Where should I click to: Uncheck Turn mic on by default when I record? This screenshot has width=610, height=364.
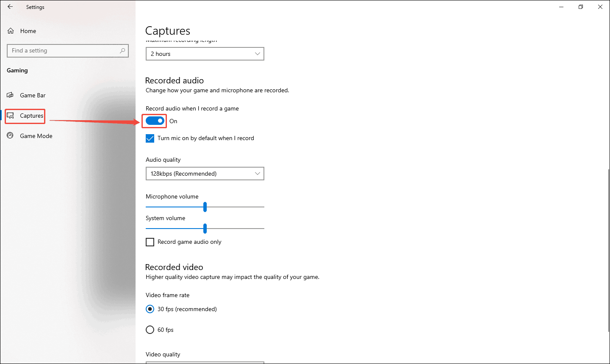coord(150,138)
